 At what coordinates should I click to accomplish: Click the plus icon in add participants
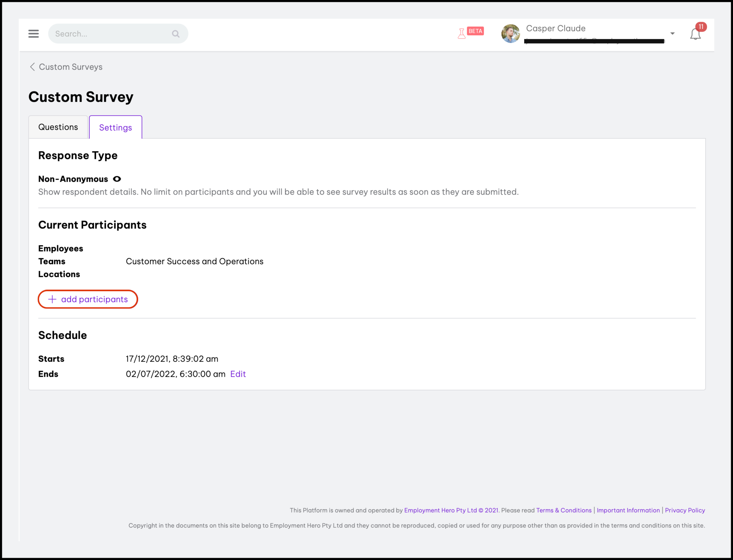pyautogui.click(x=52, y=299)
